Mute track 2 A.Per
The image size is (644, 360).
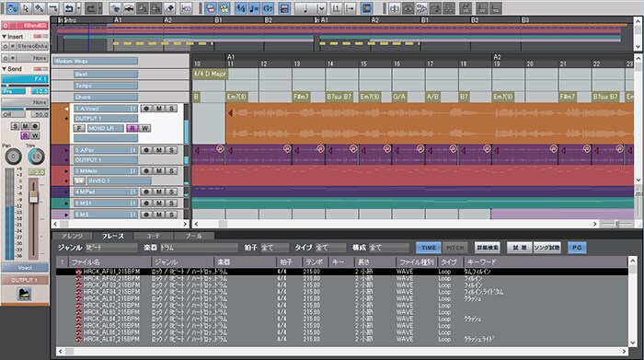coord(159,150)
